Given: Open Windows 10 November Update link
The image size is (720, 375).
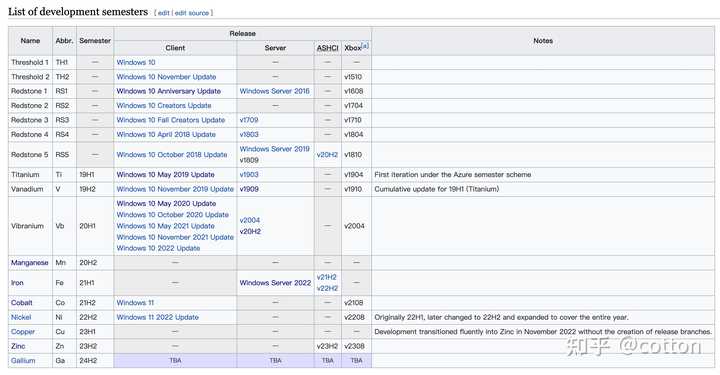Looking at the screenshot, I should (166, 77).
